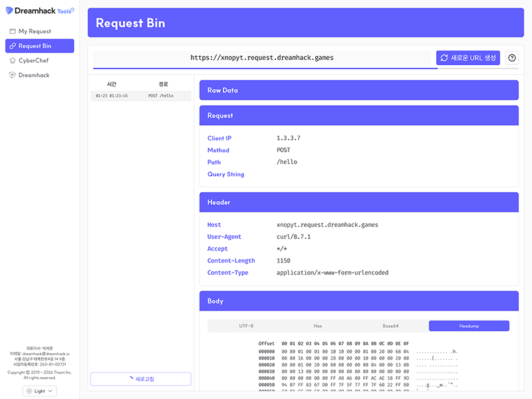This screenshot has height=399, width=532.
Task: Collapse the Raw Data section header
Action: pyautogui.click(x=359, y=90)
